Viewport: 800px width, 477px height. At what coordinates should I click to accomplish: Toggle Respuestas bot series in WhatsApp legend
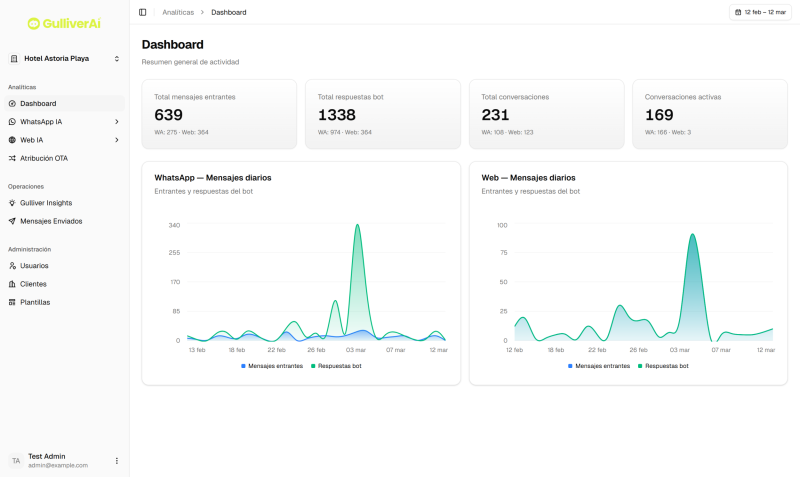pos(337,366)
